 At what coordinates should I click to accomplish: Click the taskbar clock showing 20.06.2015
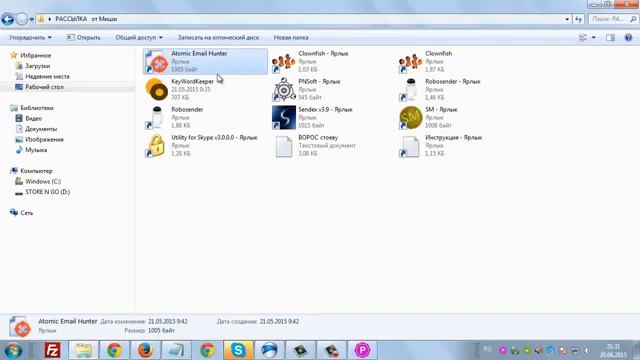[613, 351]
